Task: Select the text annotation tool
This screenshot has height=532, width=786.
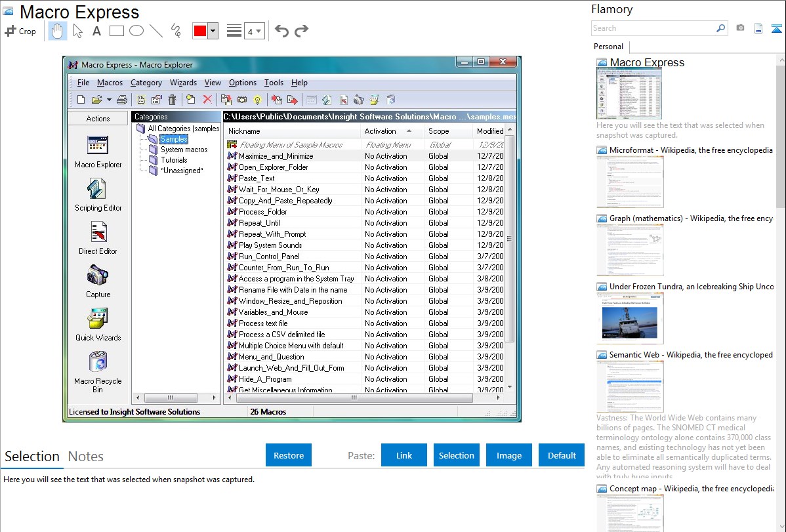Action: pyautogui.click(x=96, y=31)
